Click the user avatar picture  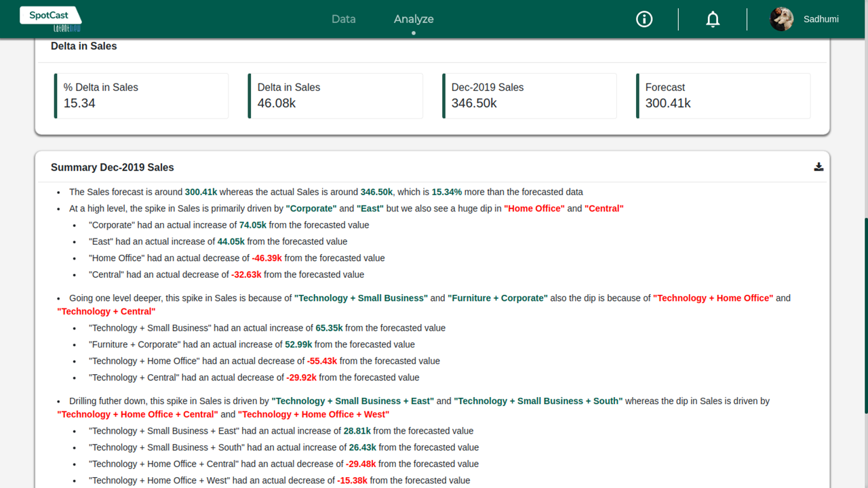[782, 19]
